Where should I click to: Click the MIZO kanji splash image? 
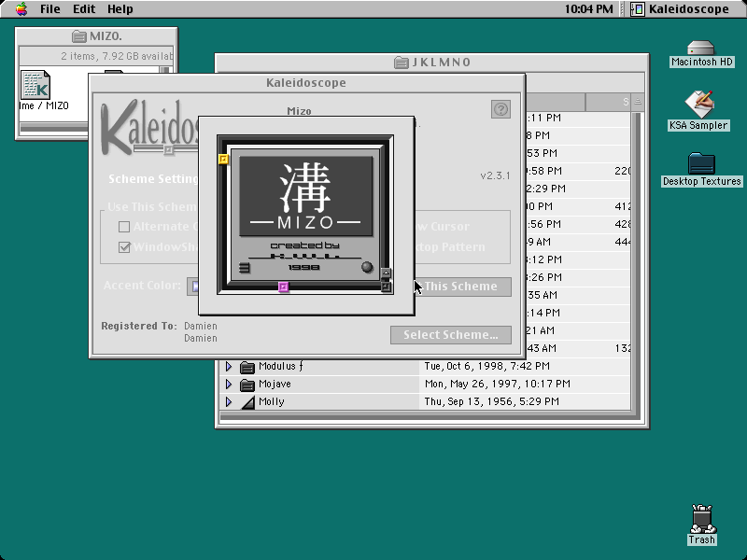point(306,196)
